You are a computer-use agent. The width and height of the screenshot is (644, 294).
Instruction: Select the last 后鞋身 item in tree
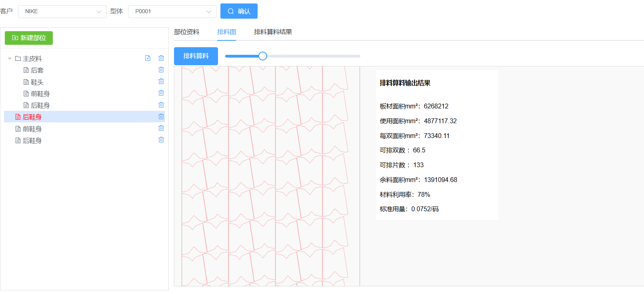84,140
